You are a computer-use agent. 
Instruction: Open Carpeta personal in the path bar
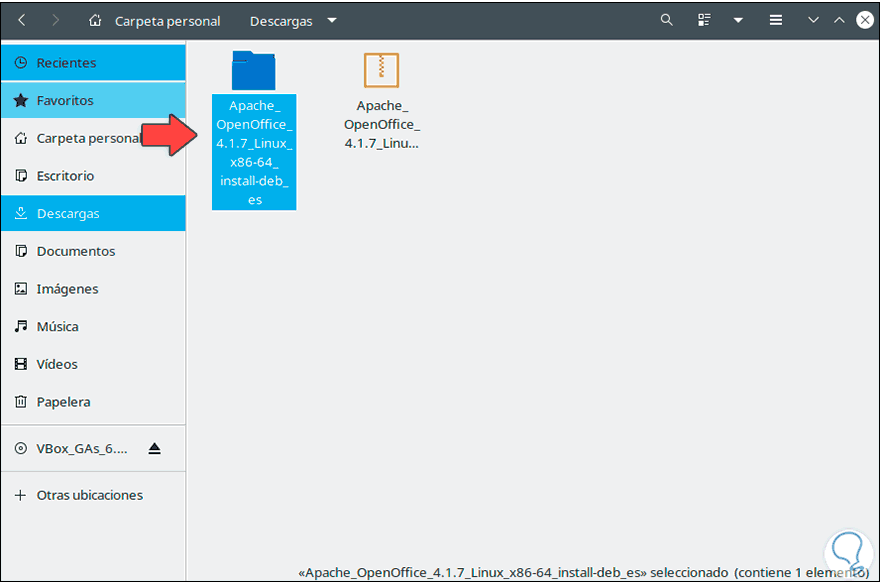point(167,21)
